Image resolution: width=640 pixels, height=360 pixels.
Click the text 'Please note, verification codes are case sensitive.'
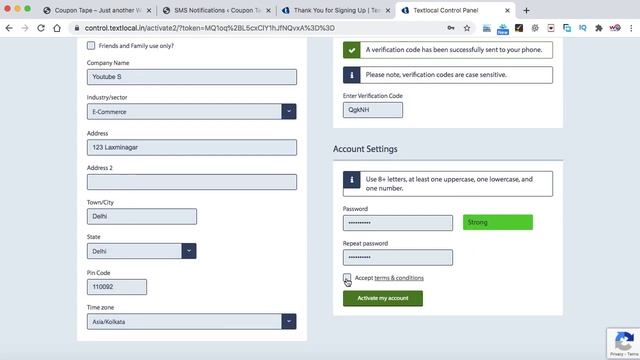(x=436, y=75)
